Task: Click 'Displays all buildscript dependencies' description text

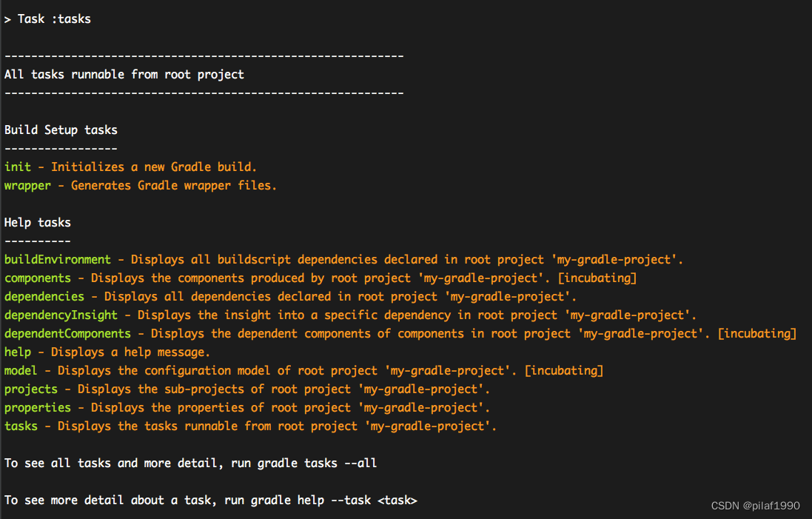Action: [x=255, y=259]
